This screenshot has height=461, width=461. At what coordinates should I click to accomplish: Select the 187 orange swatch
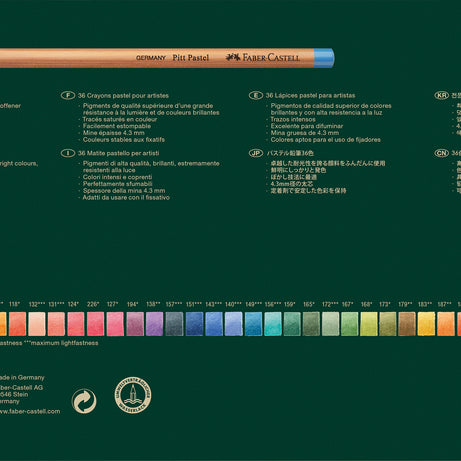coord(446,324)
